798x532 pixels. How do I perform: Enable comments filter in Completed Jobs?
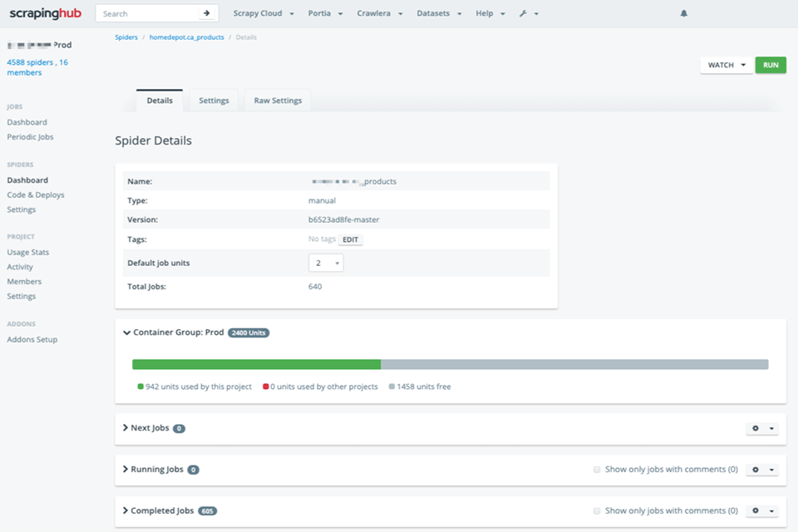[x=597, y=510]
